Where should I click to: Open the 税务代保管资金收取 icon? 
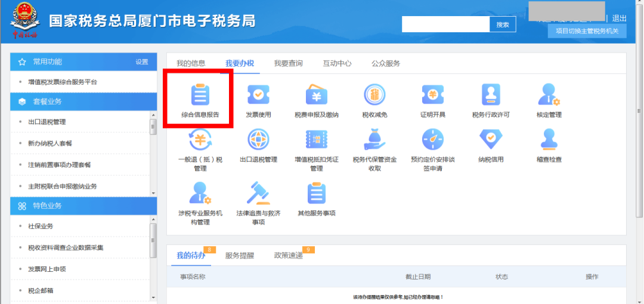[x=374, y=139]
